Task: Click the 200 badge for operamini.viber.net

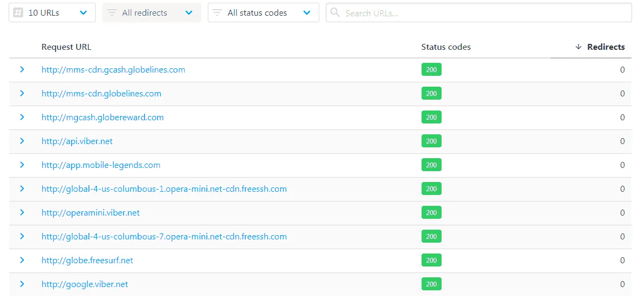Action: [431, 213]
